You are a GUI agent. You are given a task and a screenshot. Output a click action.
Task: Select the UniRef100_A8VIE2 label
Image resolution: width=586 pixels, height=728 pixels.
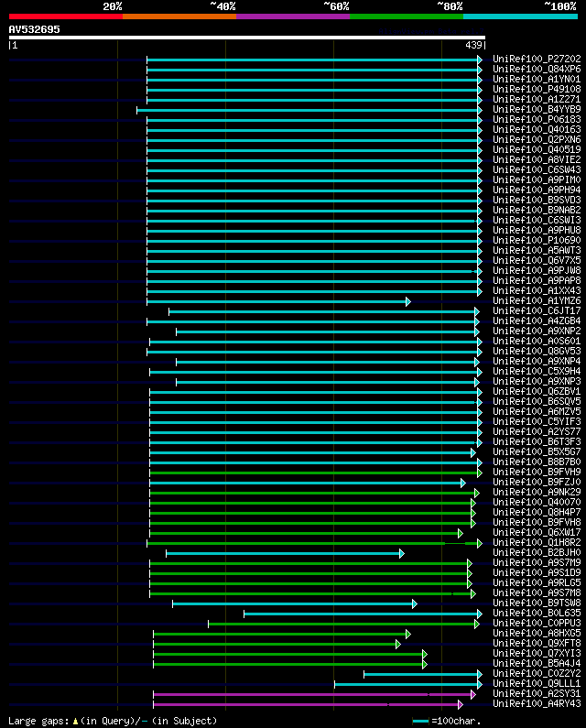tap(537, 159)
